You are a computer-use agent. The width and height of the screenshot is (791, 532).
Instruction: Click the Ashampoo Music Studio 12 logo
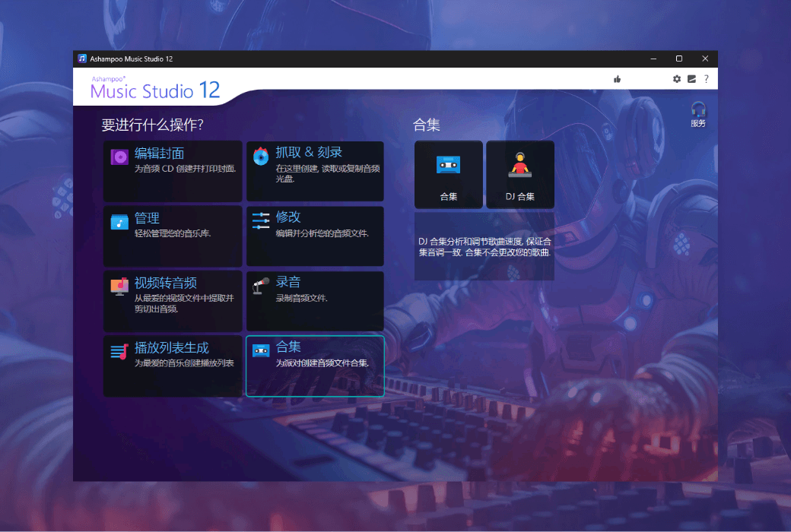(x=155, y=88)
